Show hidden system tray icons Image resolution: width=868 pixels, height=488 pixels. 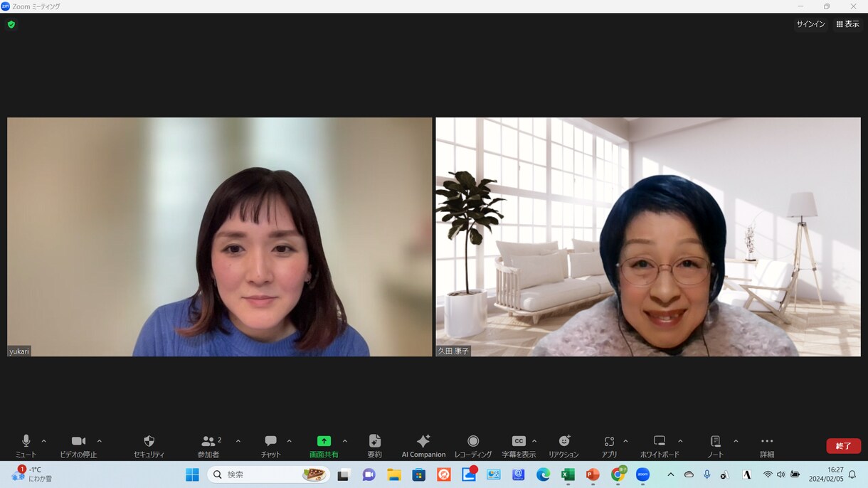pyautogui.click(x=670, y=474)
